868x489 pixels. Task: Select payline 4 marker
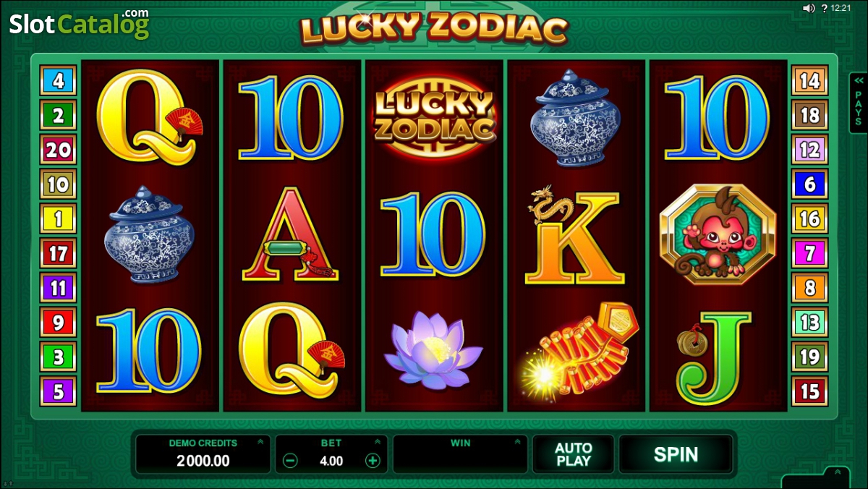click(58, 80)
